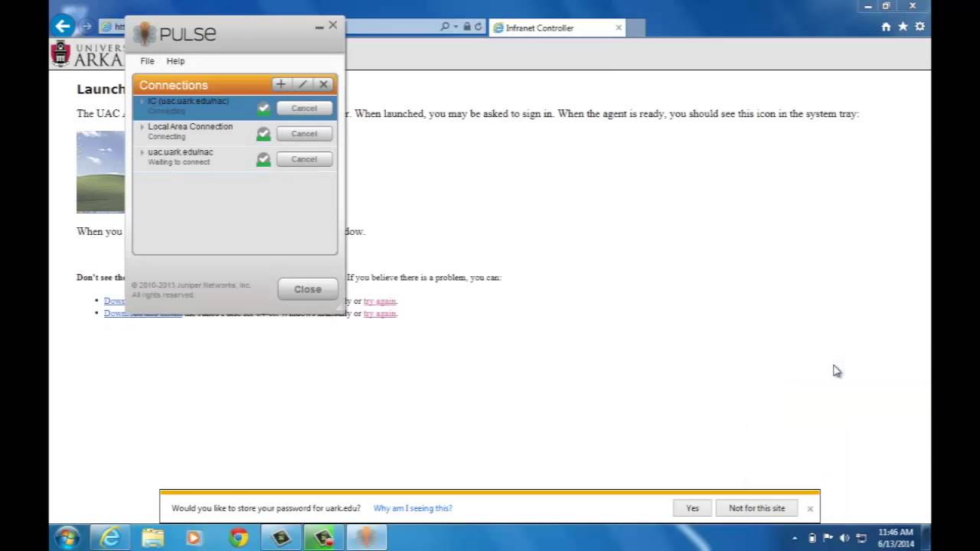The image size is (980, 551).
Task: Close the Infranet Controller tab
Action: (x=619, y=28)
